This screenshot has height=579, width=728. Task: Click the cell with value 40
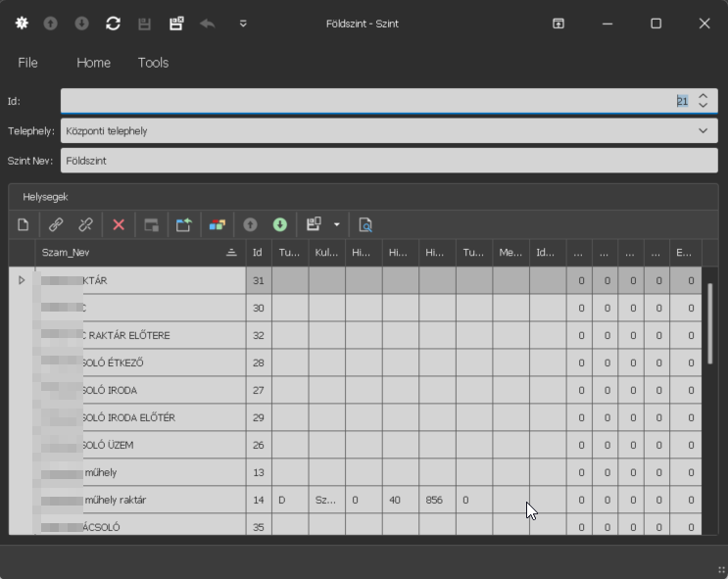pos(401,500)
